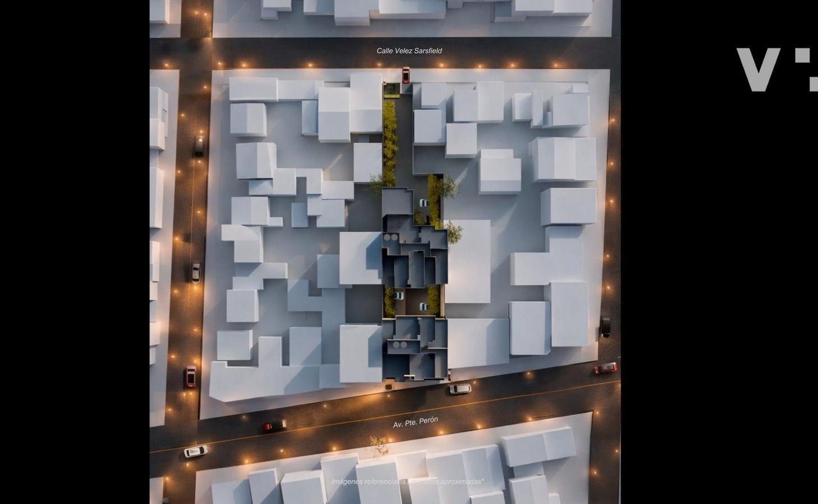Click the V logo at top right

pyautogui.click(x=777, y=69)
